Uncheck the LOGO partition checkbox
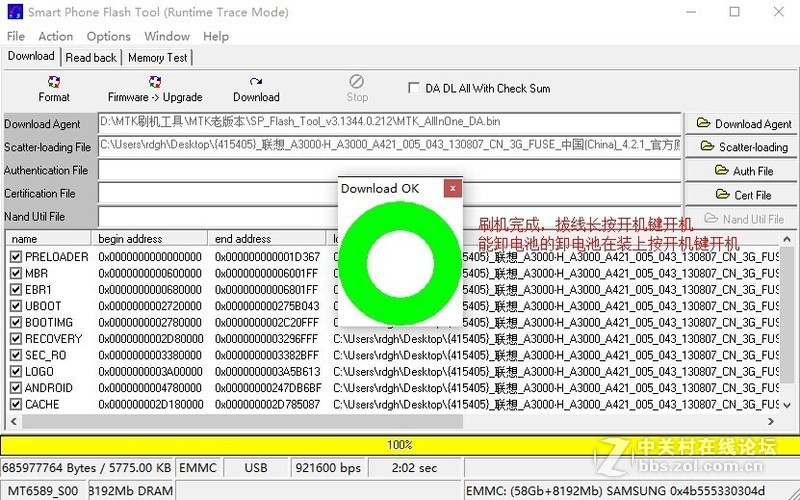Image resolution: width=800 pixels, height=500 pixels. click(15, 371)
